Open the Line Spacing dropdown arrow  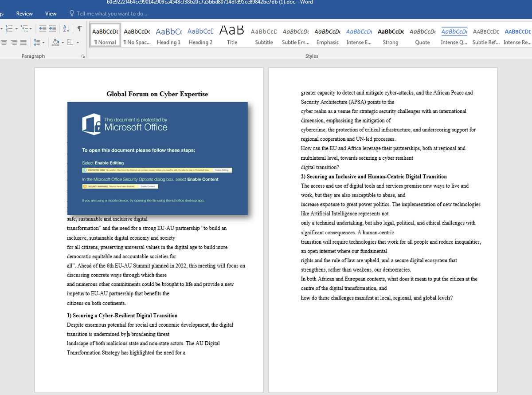[43, 42]
